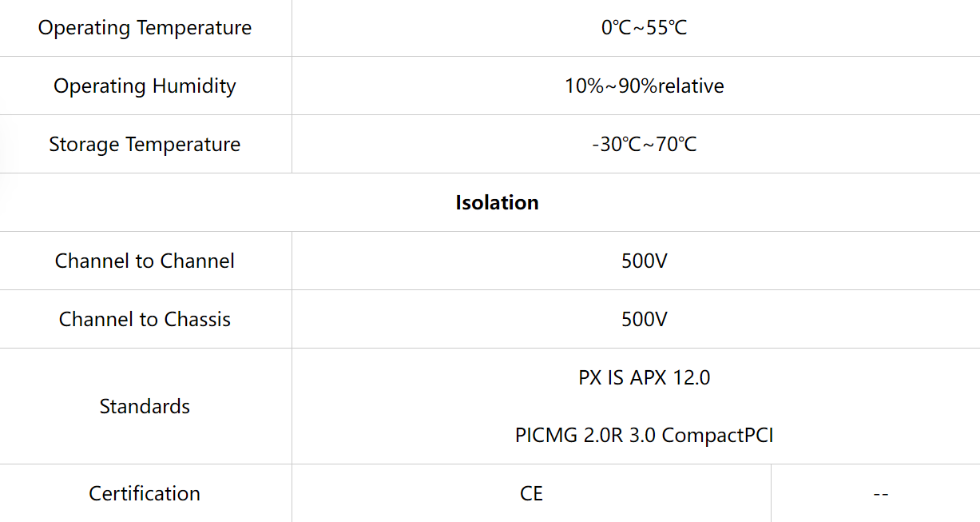Select the PX IS APX 12.0 line
This screenshot has width=980, height=522.
644,377
